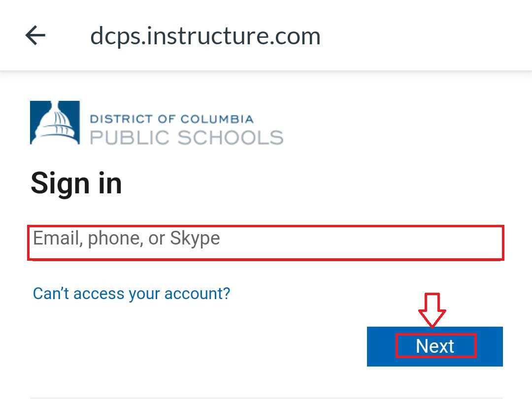Click the word "COLUMBIA" in the logo
Viewport: 532px width, 399px height.
[x=217, y=119]
